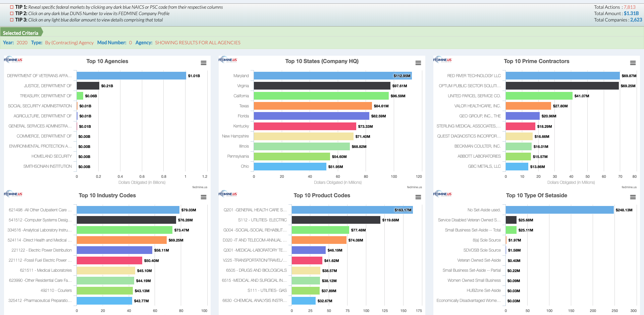Click the FEDMINE.US logo in Prime Contractors panel
This screenshot has width=644, height=315.
(x=442, y=60)
